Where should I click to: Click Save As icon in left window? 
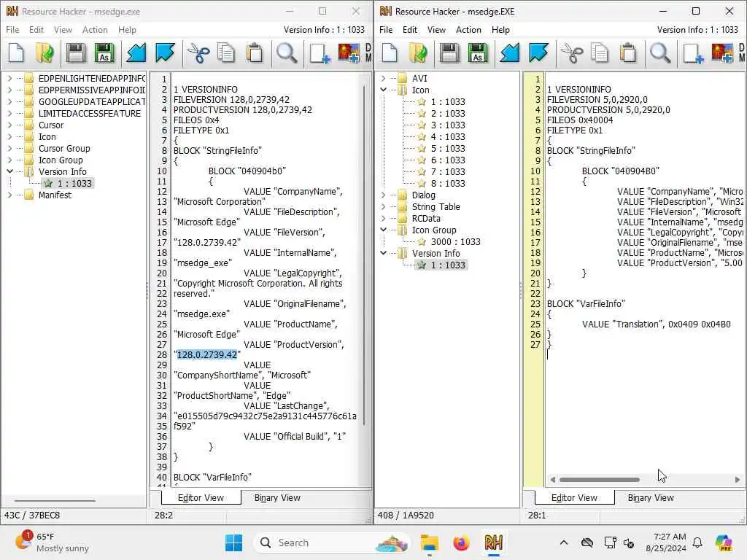104,52
